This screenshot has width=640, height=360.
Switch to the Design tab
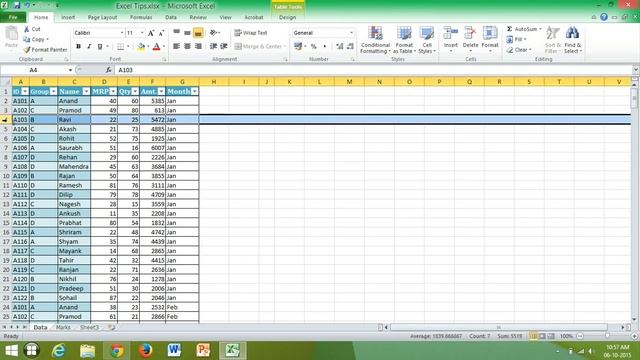287,18
